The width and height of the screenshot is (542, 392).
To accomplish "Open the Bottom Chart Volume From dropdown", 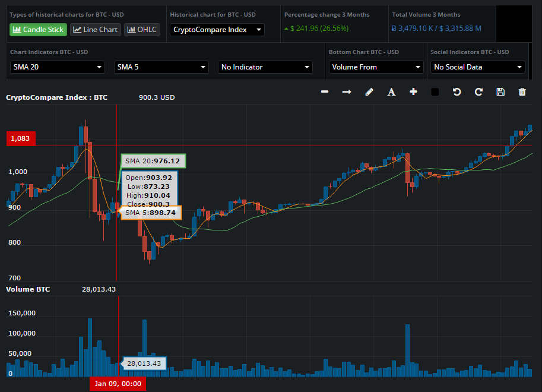I will [376, 67].
